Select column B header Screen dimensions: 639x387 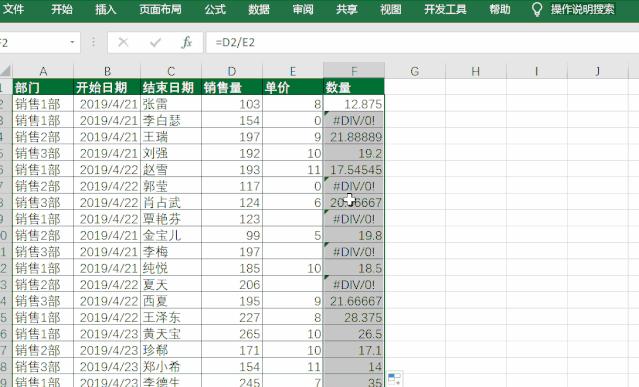pyautogui.click(x=107, y=71)
